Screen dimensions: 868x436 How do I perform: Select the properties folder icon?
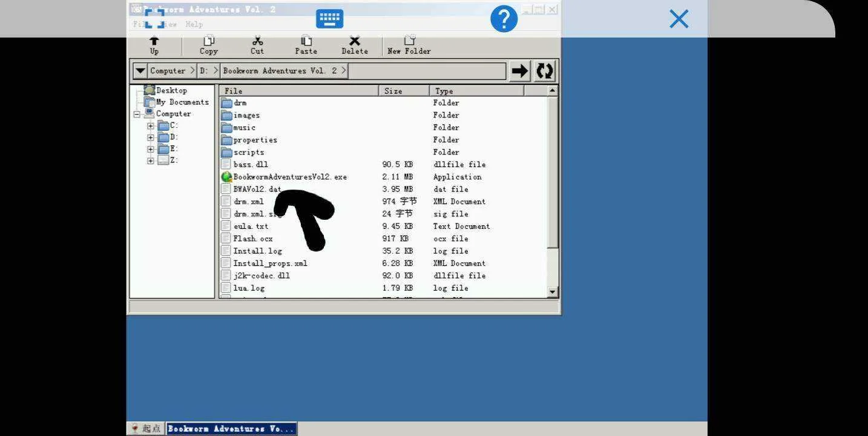point(227,140)
